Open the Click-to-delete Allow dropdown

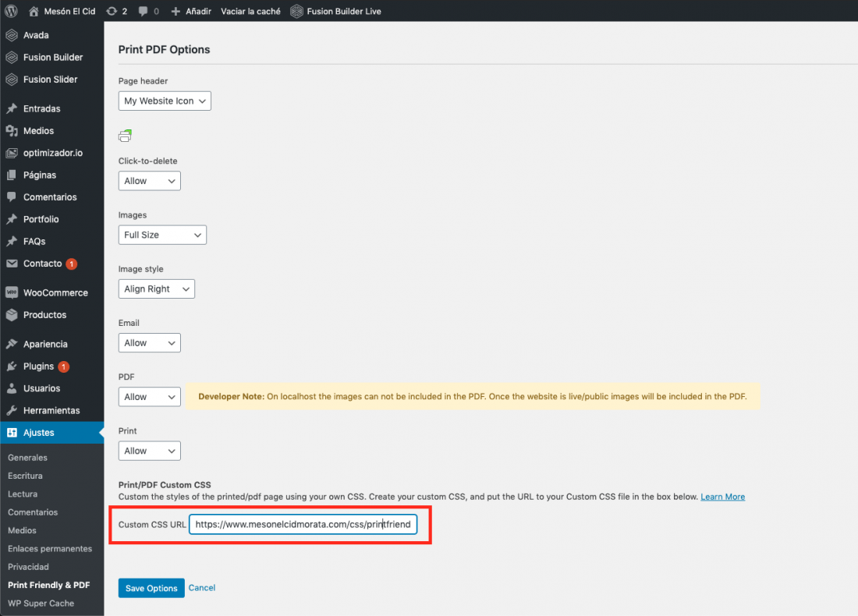coord(150,181)
